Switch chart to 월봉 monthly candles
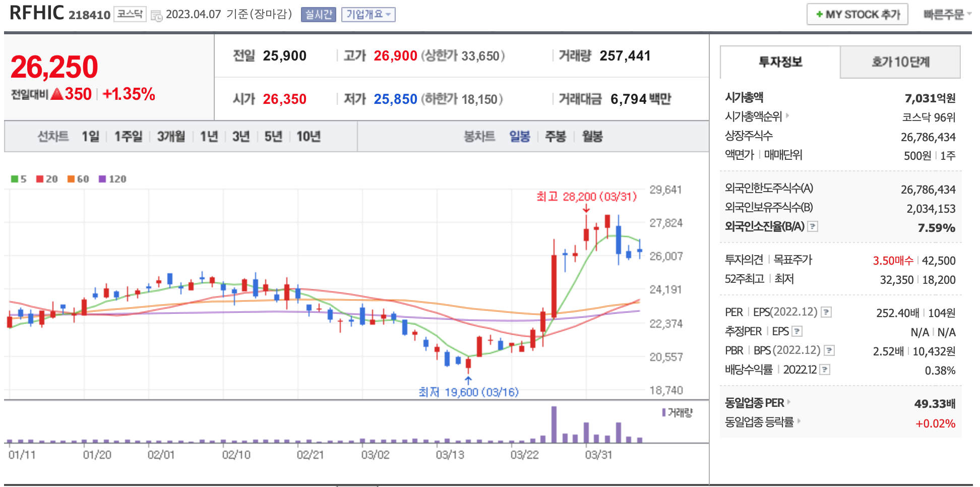The image size is (980, 487). point(592,137)
